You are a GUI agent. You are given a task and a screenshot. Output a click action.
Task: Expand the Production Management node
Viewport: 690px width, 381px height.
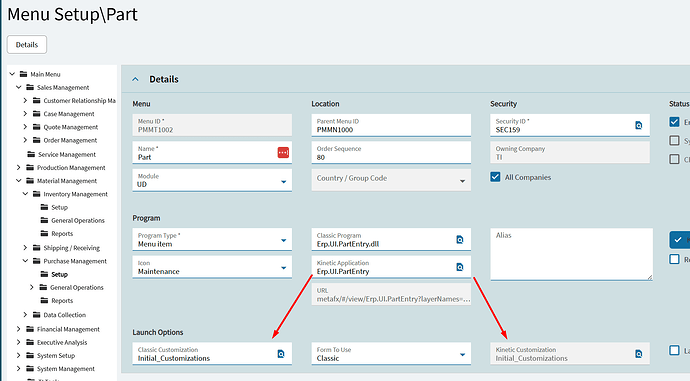(18, 167)
